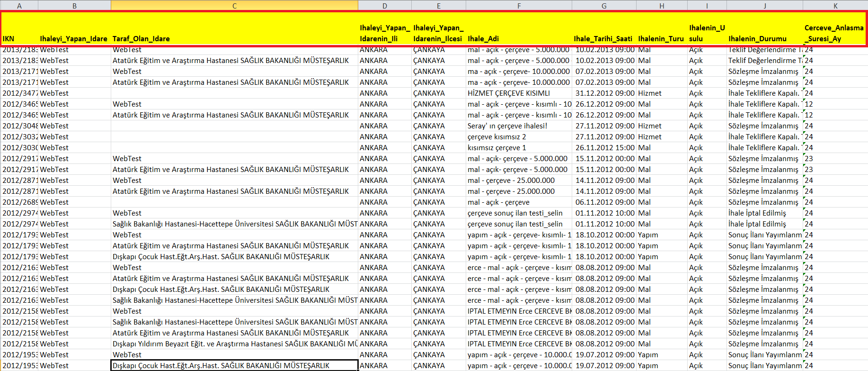868x371 pixels.
Task: Select column F header
Action: coord(519,5)
